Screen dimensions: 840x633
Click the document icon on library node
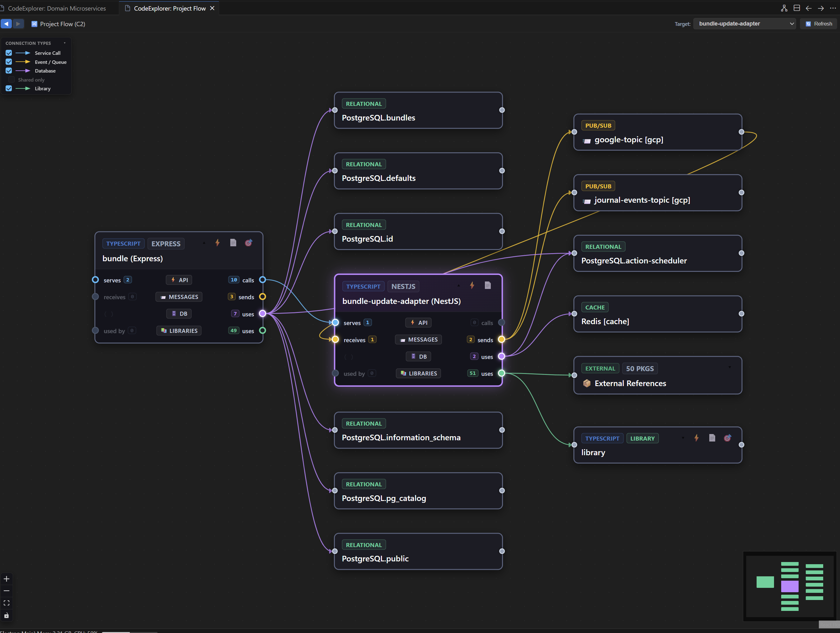pos(712,438)
